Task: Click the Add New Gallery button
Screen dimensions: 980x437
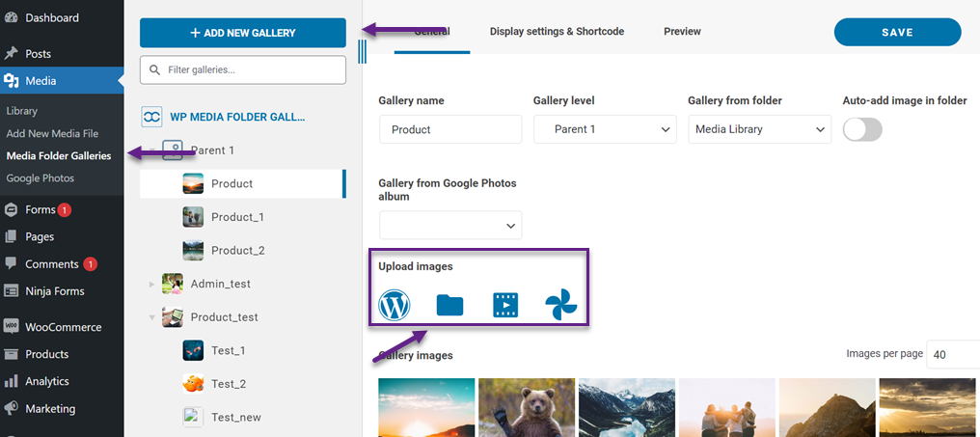Action: [x=243, y=33]
